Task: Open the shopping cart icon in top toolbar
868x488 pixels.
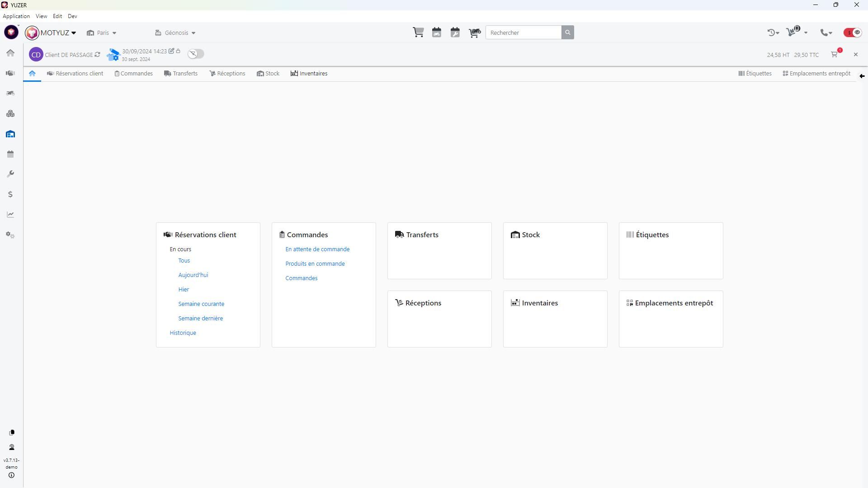Action: tap(418, 33)
